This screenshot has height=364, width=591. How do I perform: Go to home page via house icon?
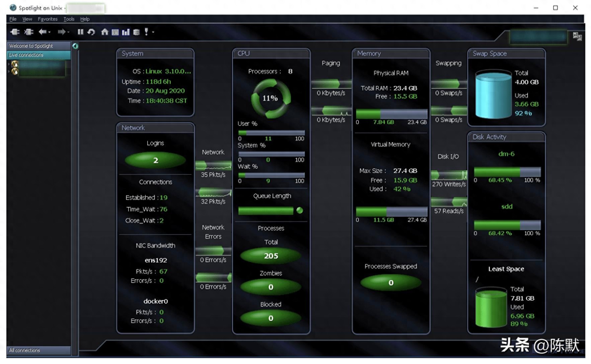105,32
